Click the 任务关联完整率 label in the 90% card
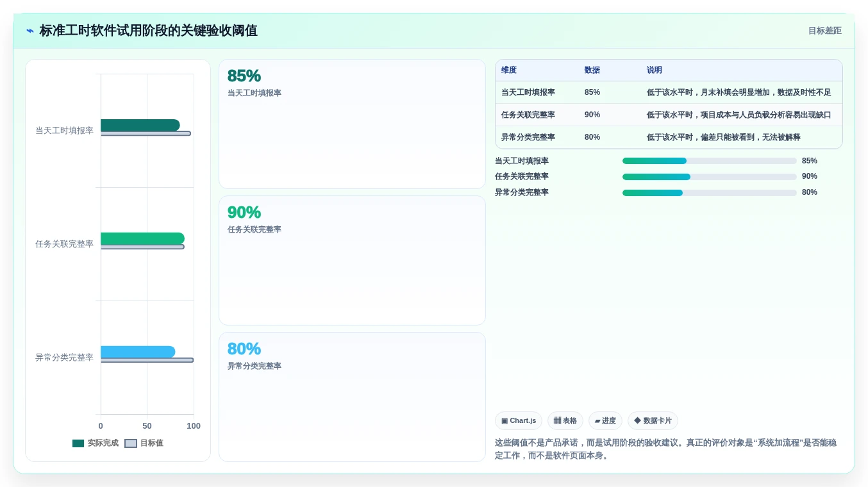The image size is (868, 487). coord(255,229)
